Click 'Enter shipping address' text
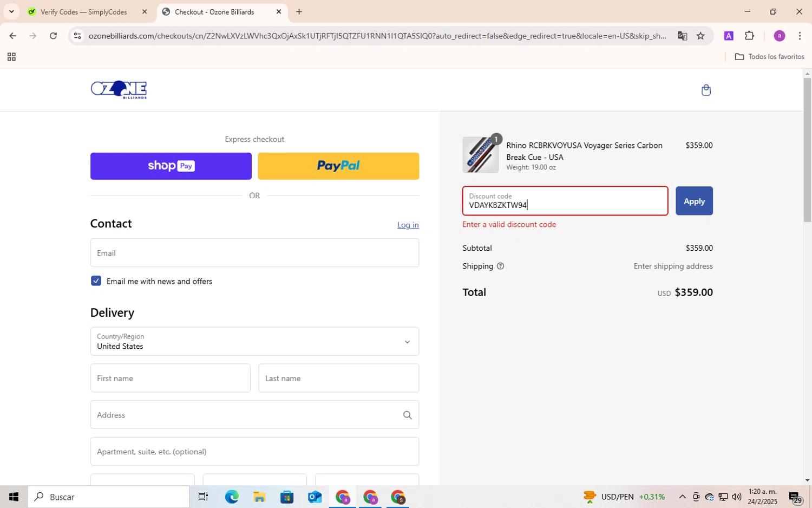812x508 pixels. (x=673, y=266)
